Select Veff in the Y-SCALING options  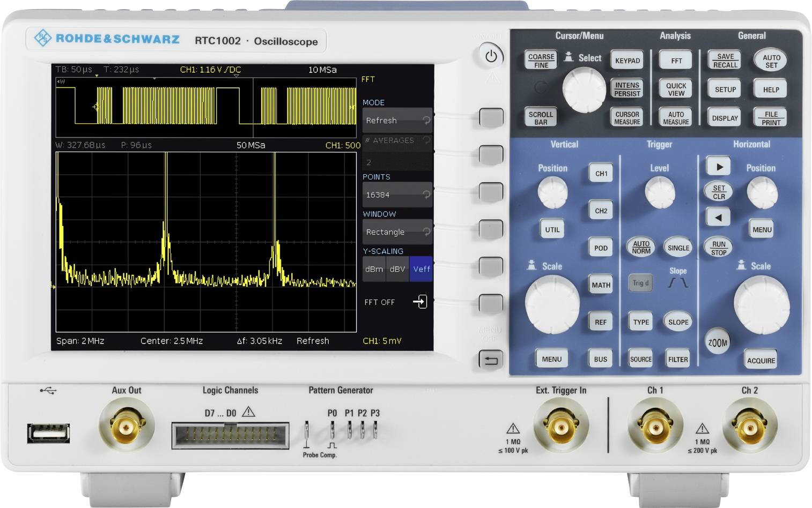coord(421,269)
